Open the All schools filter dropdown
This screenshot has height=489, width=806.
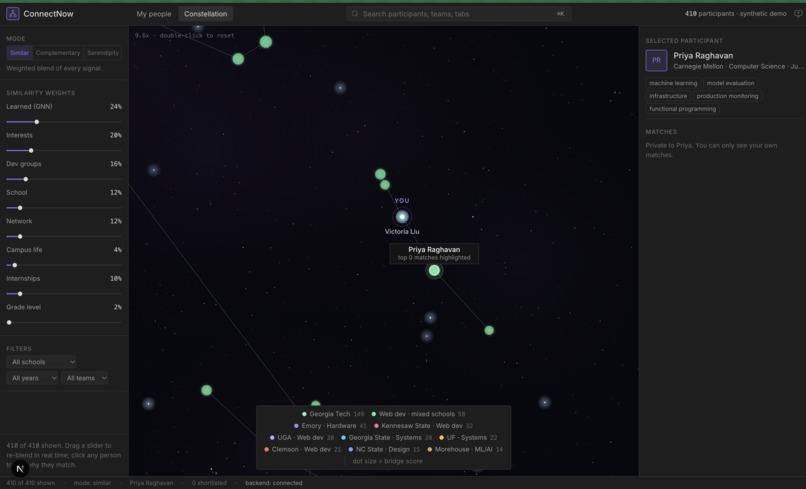click(x=42, y=362)
